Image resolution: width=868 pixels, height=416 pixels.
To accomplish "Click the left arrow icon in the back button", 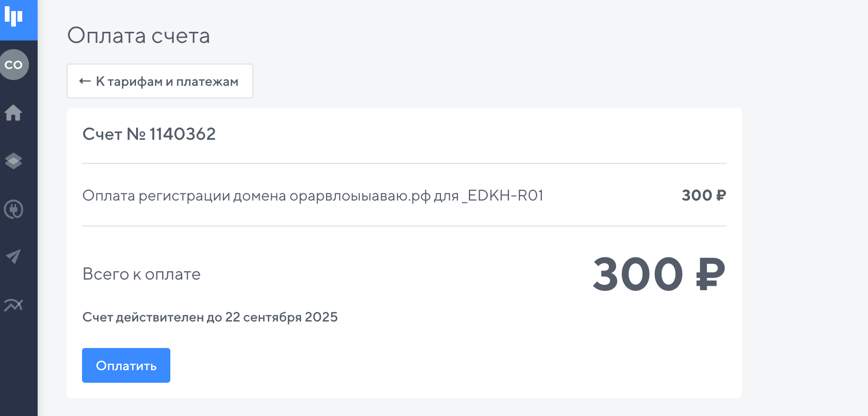I will 85,81.
